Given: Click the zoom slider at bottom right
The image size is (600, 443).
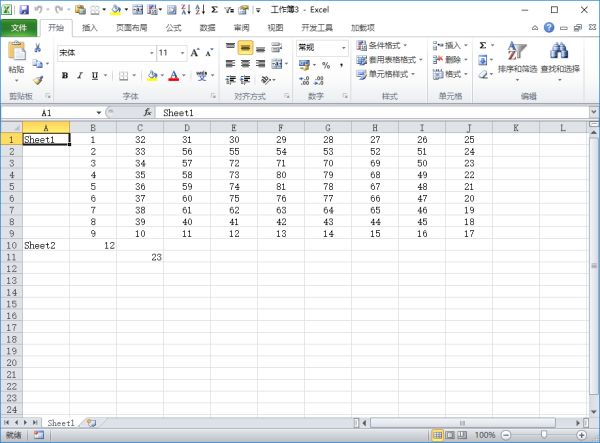Looking at the screenshot, I should [543, 435].
